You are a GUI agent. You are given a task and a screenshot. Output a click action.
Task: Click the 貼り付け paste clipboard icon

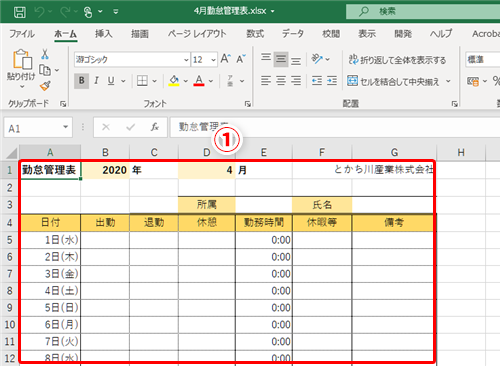[x=22, y=60]
